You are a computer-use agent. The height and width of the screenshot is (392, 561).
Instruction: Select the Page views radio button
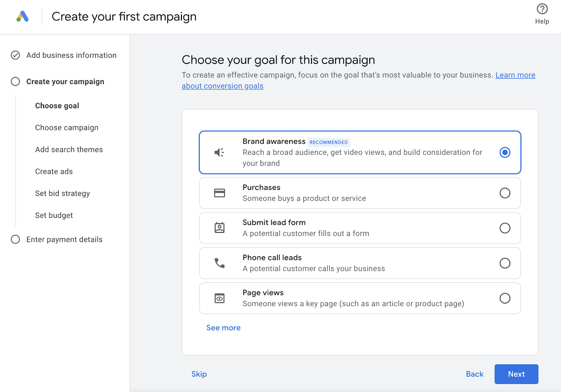click(505, 298)
